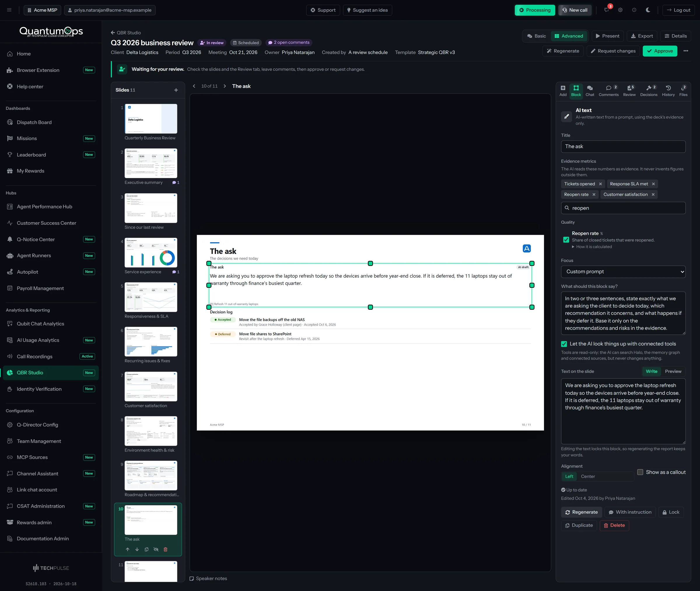Click the green Approve button
700x591 pixels.
point(659,51)
